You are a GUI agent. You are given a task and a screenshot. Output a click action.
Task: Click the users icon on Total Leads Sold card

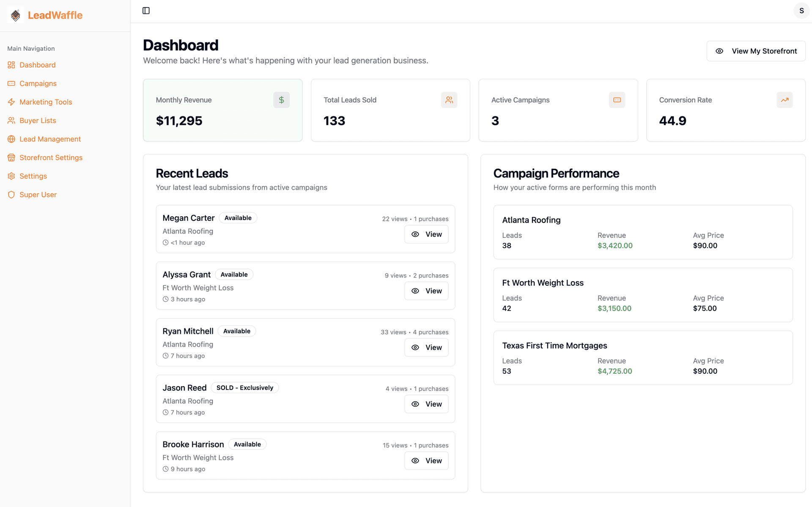coord(449,100)
